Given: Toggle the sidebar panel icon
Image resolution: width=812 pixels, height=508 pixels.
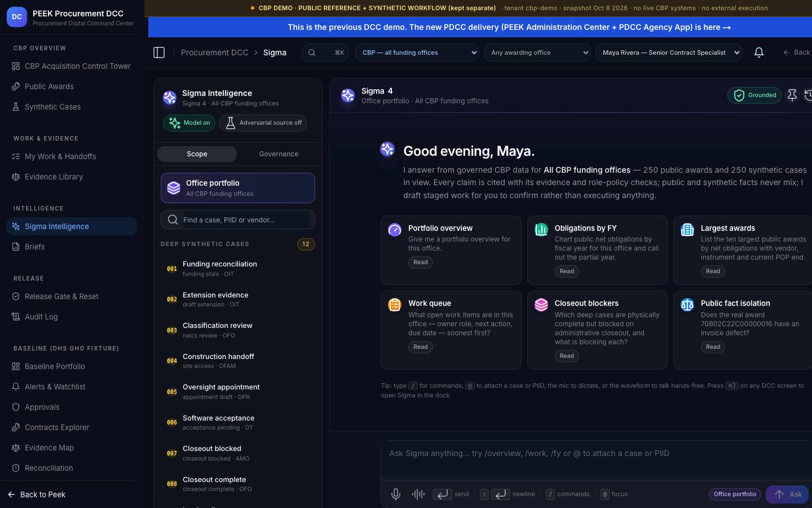Looking at the screenshot, I should [x=159, y=52].
